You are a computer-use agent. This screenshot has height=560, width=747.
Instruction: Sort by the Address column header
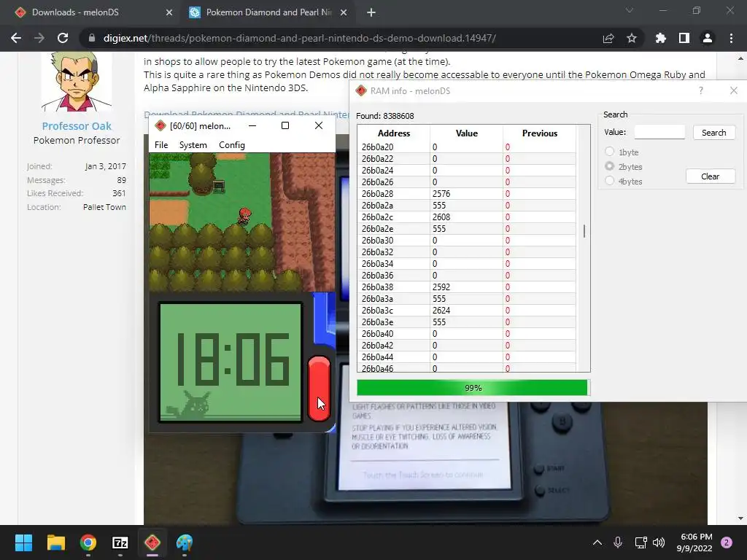click(x=393, y=133)
